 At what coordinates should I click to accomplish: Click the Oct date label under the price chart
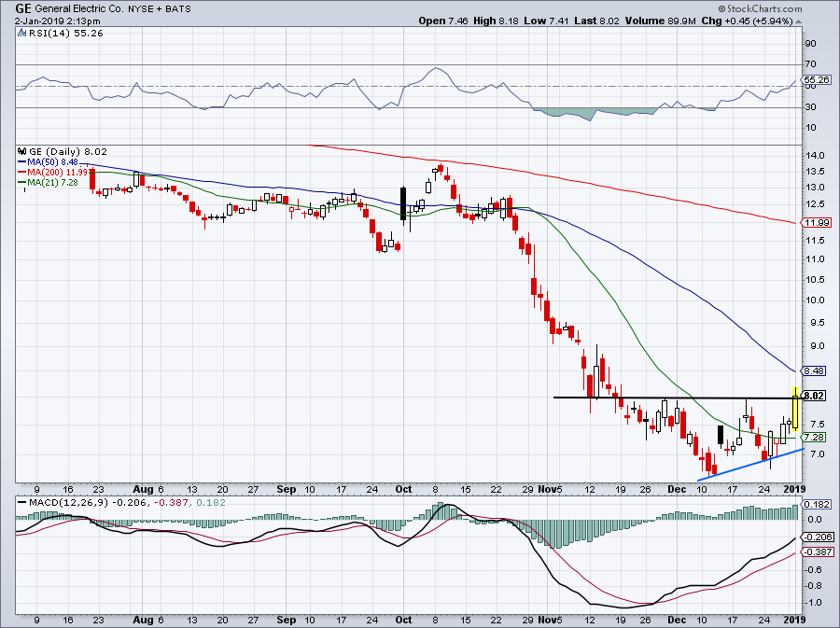coord(403,489)
